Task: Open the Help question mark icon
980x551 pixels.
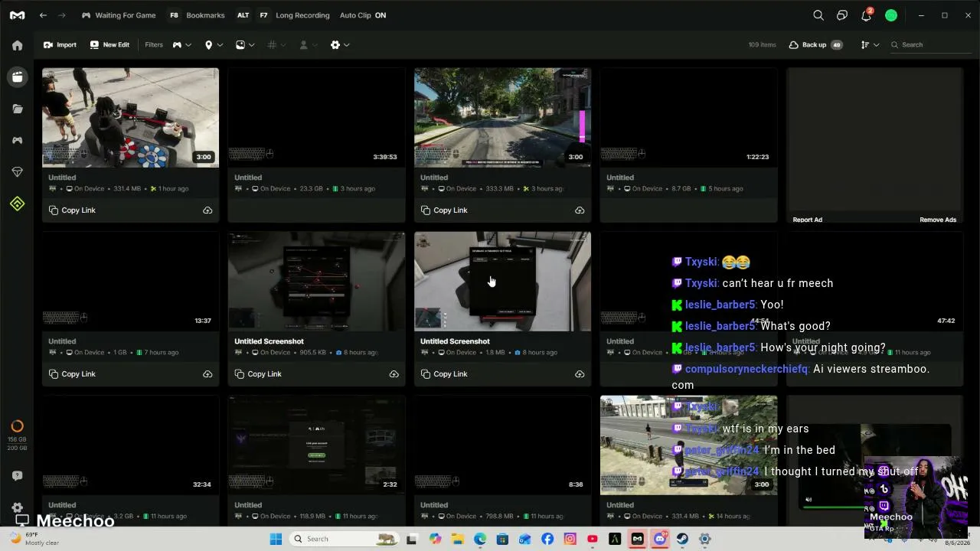Action: pyautogui.click(x=17, y=475)
